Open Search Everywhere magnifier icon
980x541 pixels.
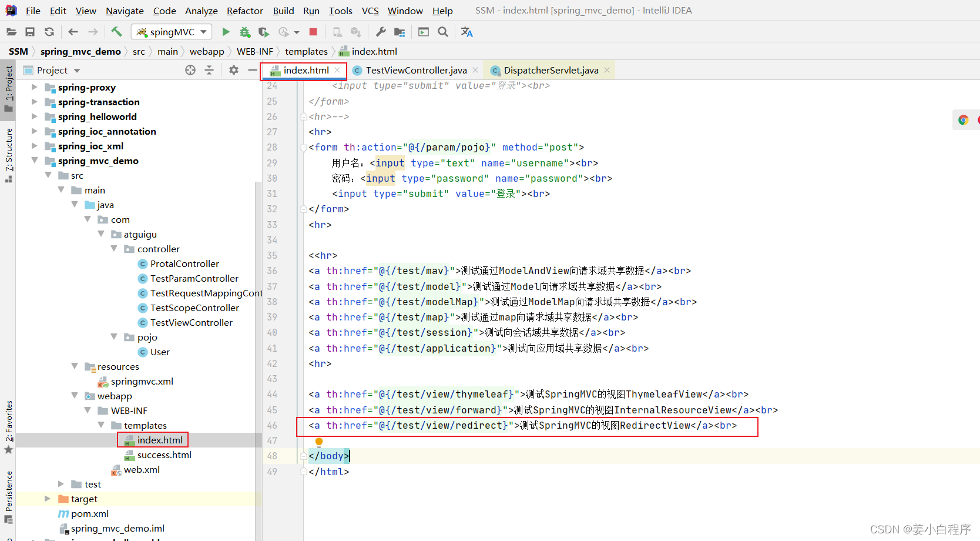tap(443, 32)
